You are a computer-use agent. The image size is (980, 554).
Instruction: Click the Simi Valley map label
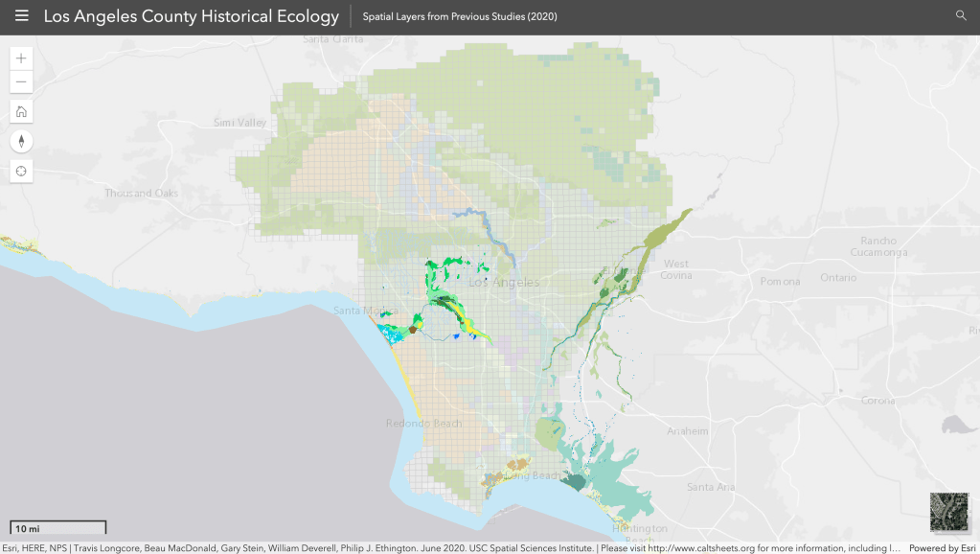240,123
